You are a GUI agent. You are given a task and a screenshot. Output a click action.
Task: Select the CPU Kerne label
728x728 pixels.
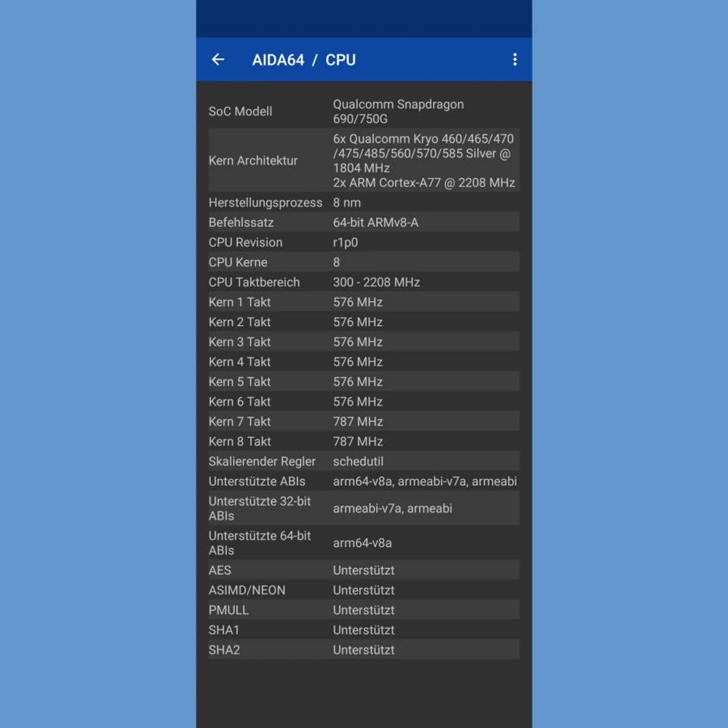pos(238,263)
